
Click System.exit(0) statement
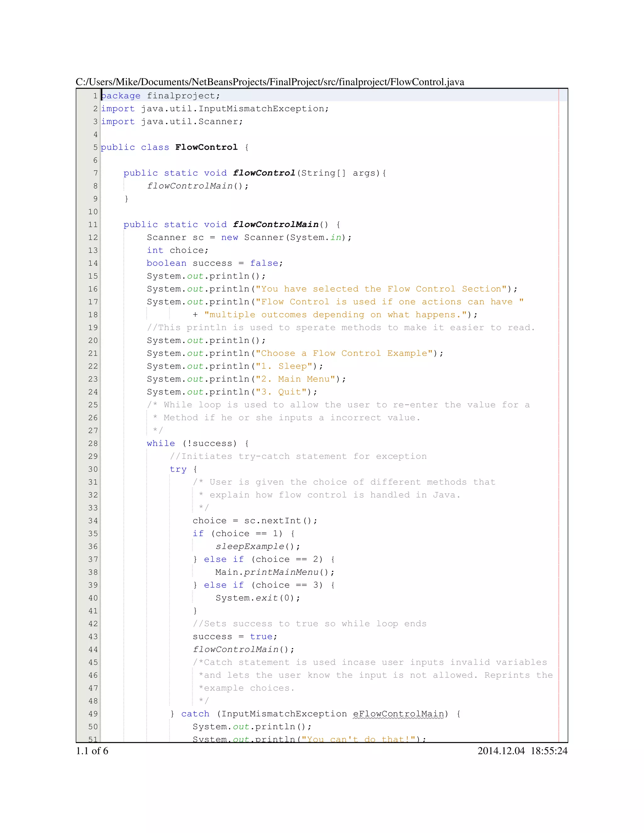[x=258, y=598]
